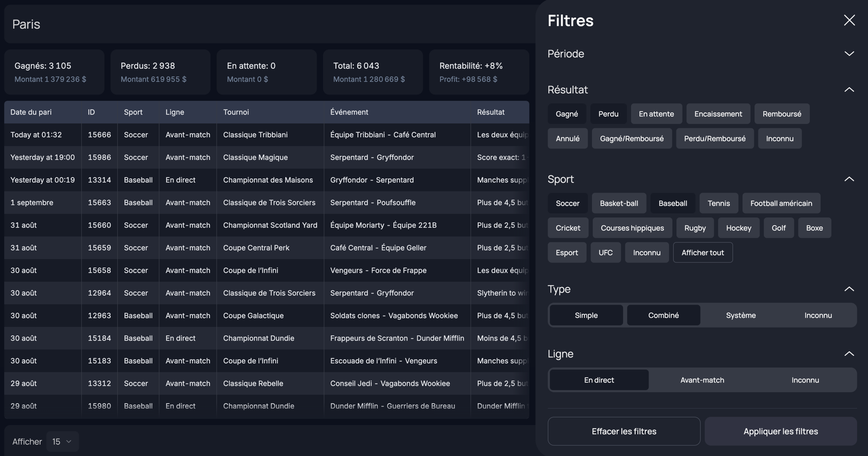Select the Simple bet type

click(x=586, y=316)
